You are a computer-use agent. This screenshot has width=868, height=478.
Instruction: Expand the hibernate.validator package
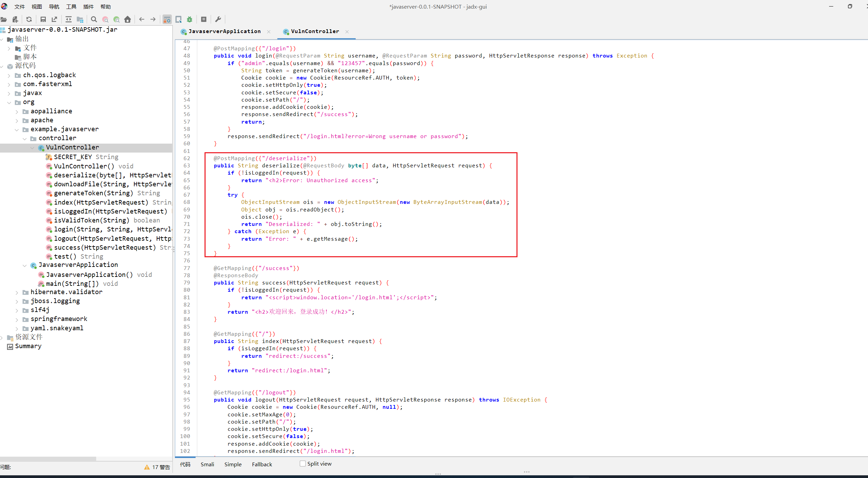point(17,292)
